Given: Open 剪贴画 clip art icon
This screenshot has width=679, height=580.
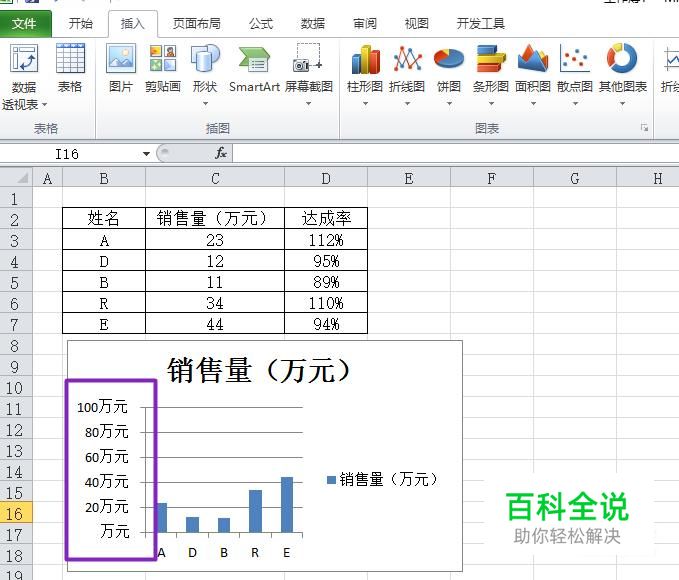Looking at the screenshot, I should tap(163, 58).
